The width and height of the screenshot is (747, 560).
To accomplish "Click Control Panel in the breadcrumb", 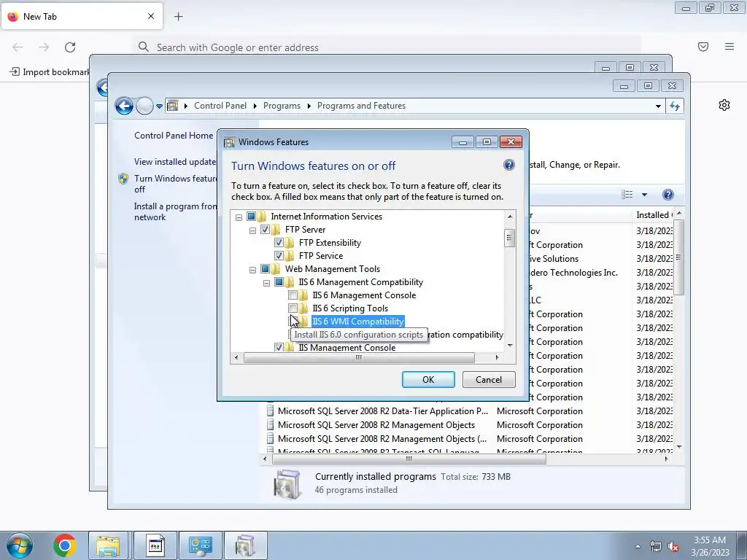I will pos(220,106).
